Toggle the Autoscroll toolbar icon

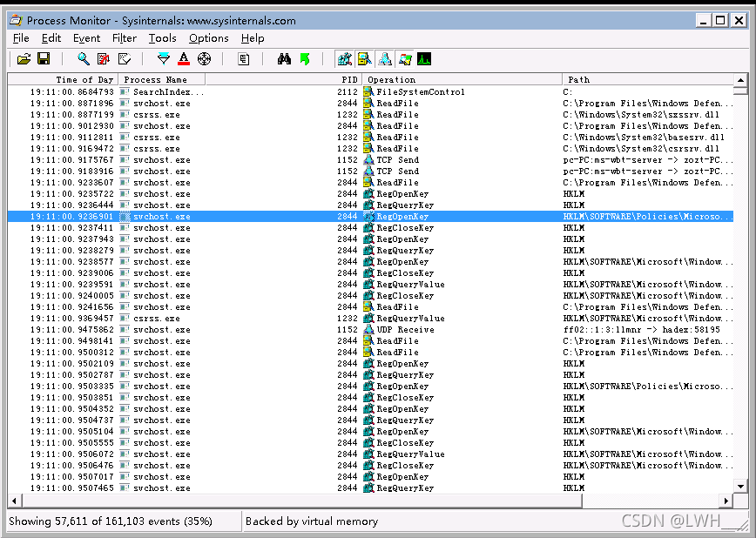tap(104, 59)
